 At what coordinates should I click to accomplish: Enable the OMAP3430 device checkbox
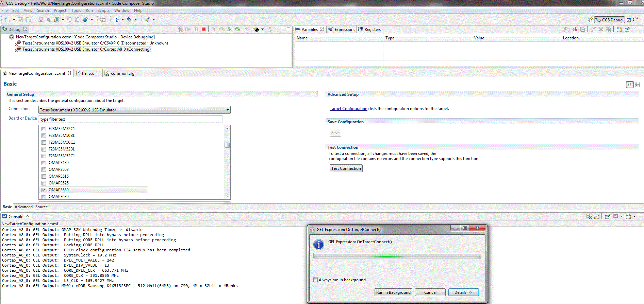click(x=44, y=163)
